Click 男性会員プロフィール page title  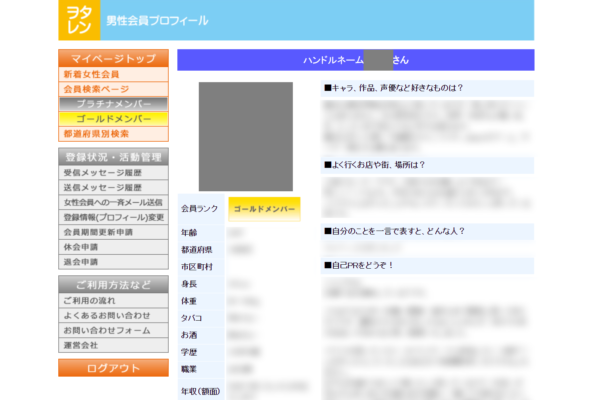click(x=157, y=21)
